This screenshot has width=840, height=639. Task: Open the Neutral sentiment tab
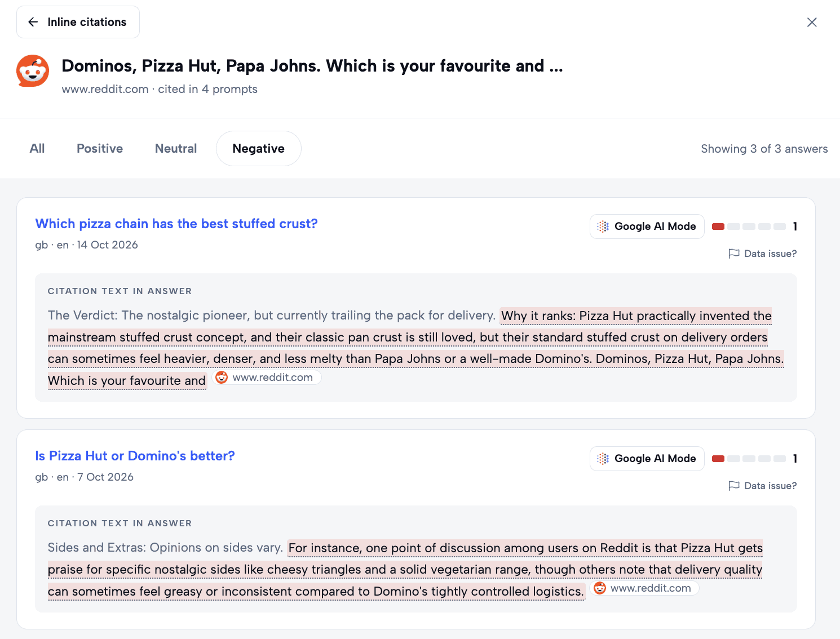176,148
